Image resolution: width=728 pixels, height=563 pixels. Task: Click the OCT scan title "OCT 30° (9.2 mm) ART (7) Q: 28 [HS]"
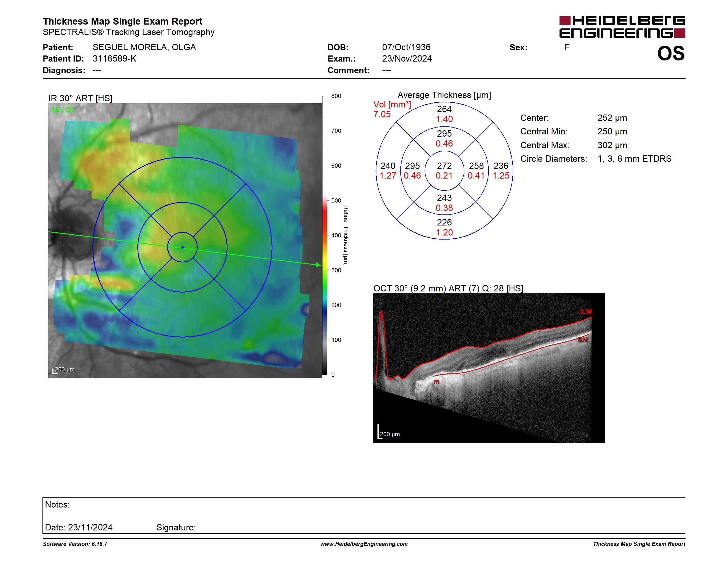coord(448,288)
